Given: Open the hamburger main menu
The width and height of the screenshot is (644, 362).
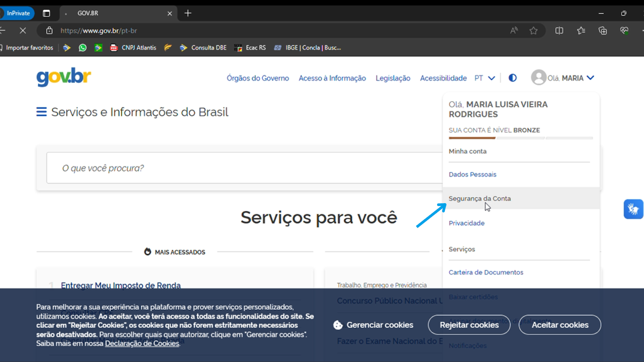Looking at the screenshot, I should coord(41,111).
